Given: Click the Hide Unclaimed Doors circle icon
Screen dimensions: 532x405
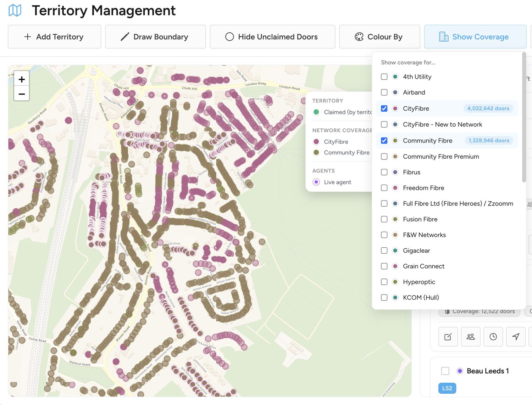Looking at the screenshot, I should 229,37.
